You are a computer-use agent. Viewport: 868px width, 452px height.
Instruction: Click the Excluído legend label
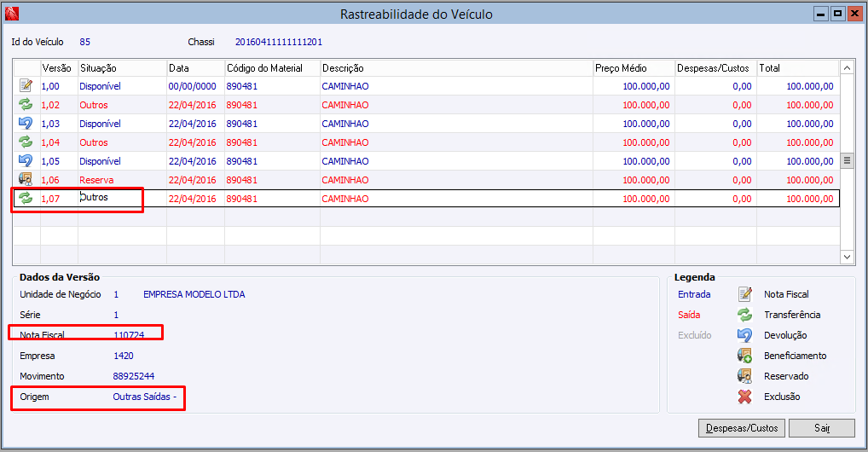(x=695, y=335)
